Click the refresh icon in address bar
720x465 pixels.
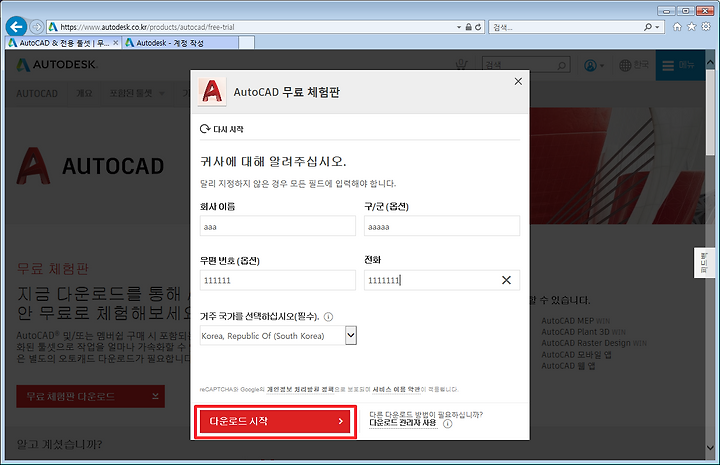click(x=478, y=27)
